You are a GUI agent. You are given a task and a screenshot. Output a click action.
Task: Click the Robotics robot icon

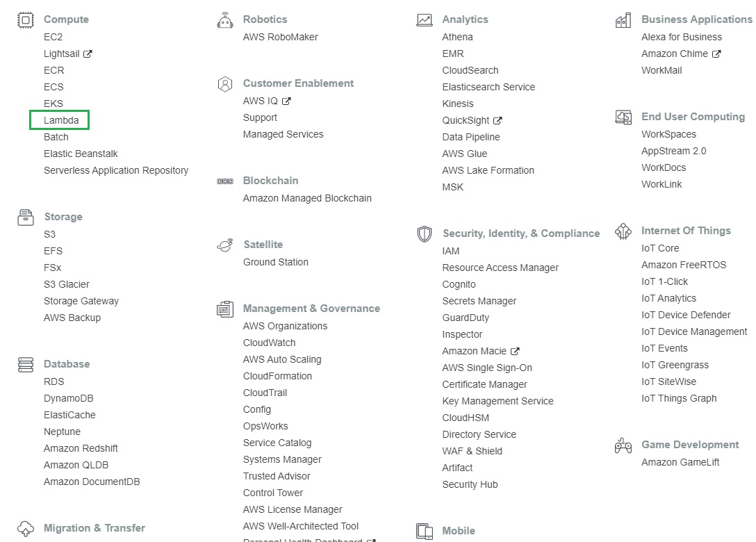click(x=225, y=20)
